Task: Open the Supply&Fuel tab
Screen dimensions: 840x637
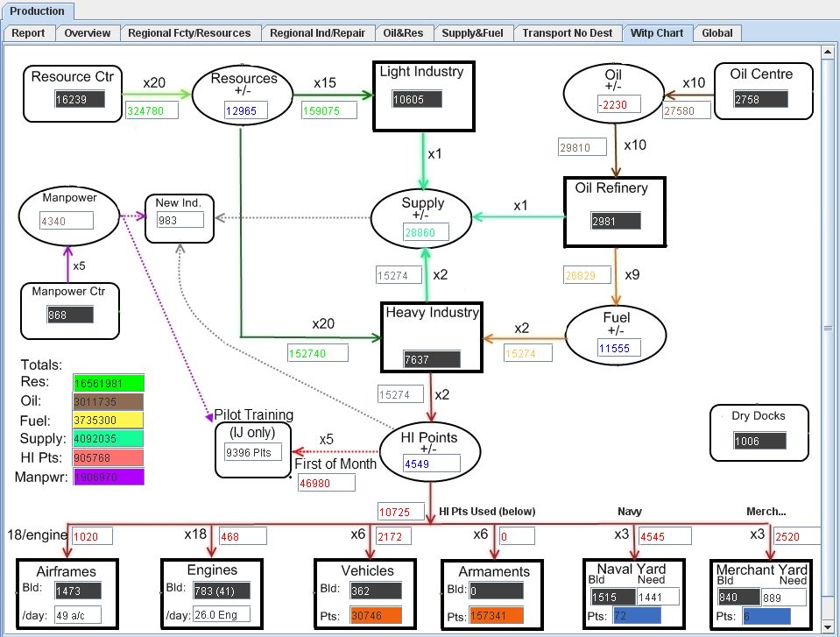Action: coord(472,33)
